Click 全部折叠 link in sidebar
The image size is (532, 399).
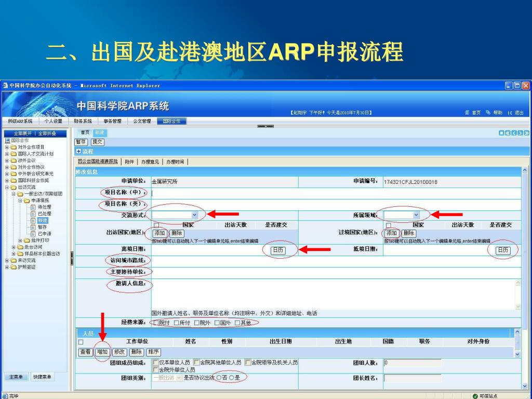coord(47,134)
